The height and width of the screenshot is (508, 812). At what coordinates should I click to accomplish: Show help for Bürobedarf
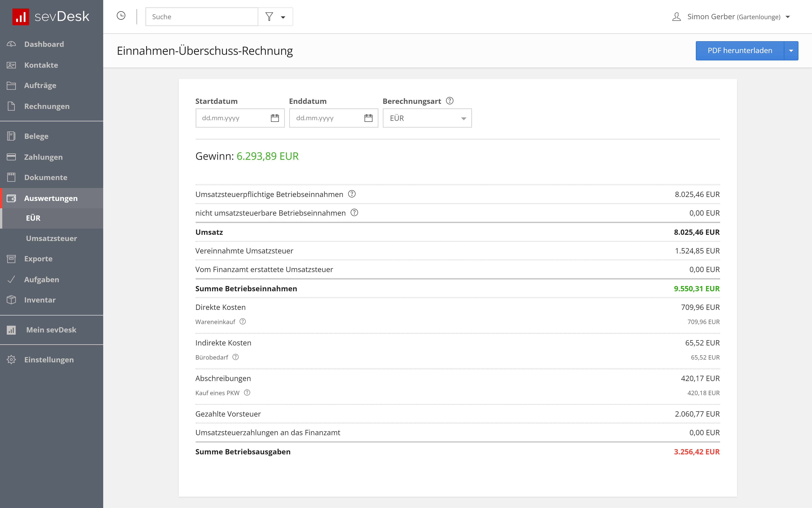coord(236,357)
